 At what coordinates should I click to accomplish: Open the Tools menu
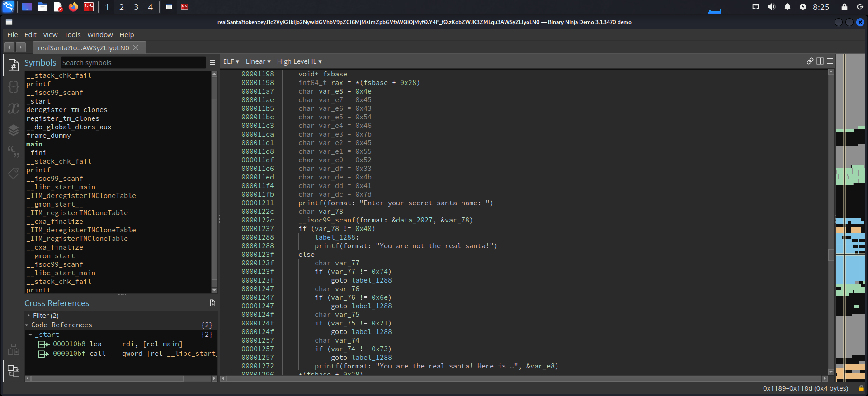(72, 35)
